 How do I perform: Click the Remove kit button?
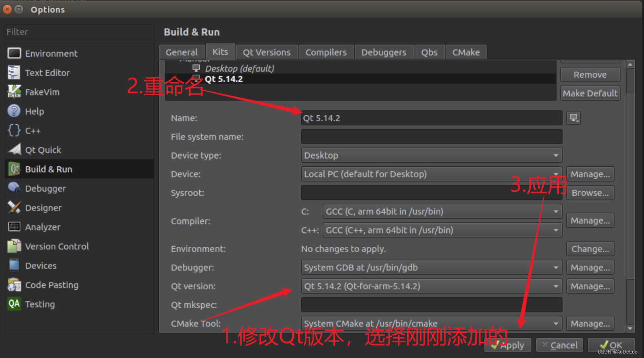click(x=590, y=75)
